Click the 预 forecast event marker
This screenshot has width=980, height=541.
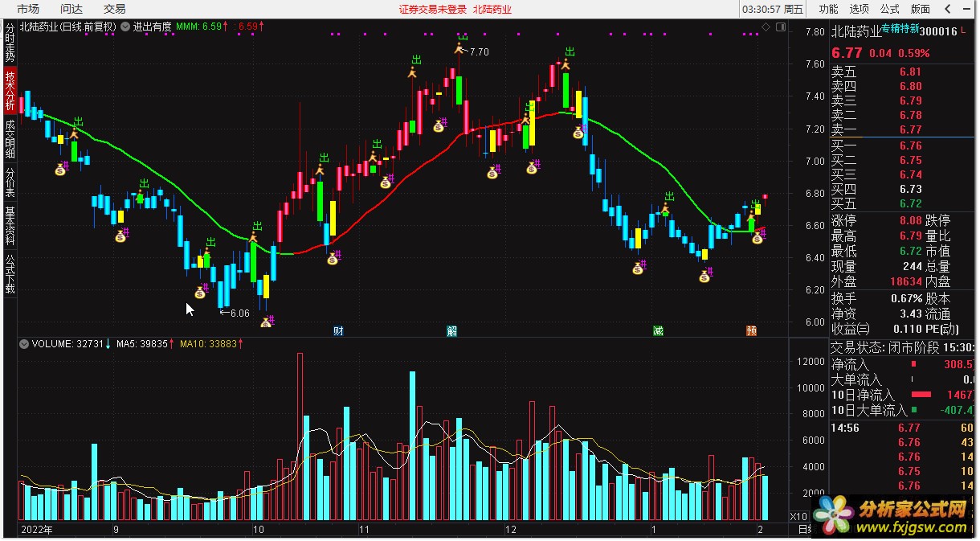point(751,330)
